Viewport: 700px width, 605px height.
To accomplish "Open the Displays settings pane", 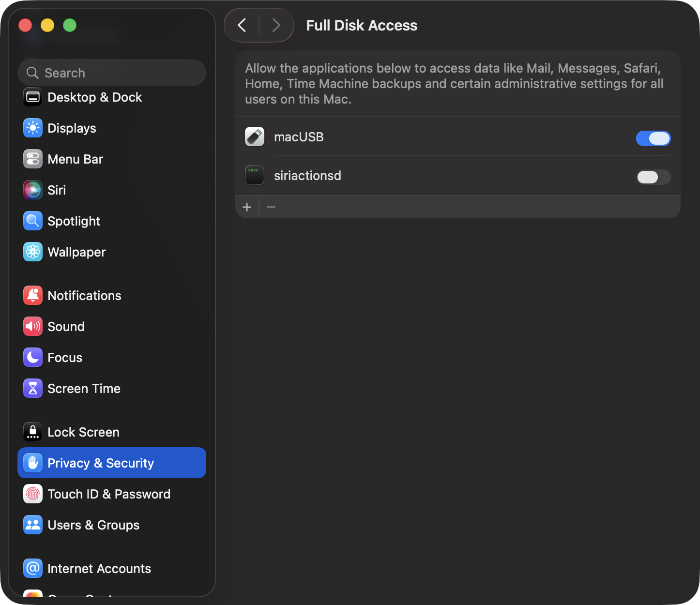I will coord(112,128).
